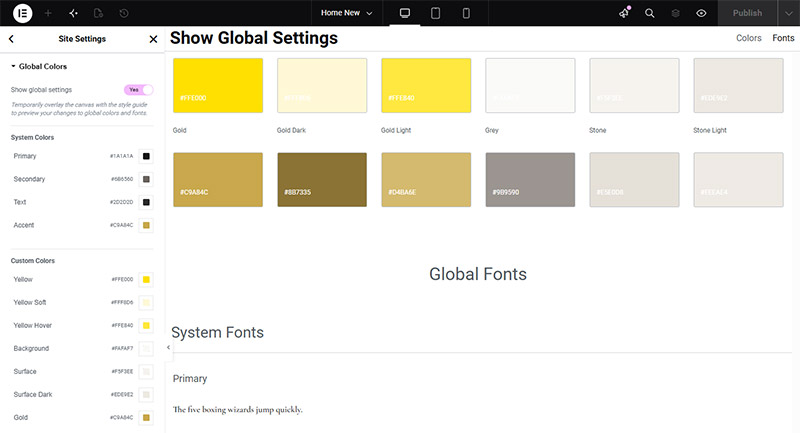Select the #FFE840 Gold Light card
This screenshot has height=433, width=800.
(426, 85)
